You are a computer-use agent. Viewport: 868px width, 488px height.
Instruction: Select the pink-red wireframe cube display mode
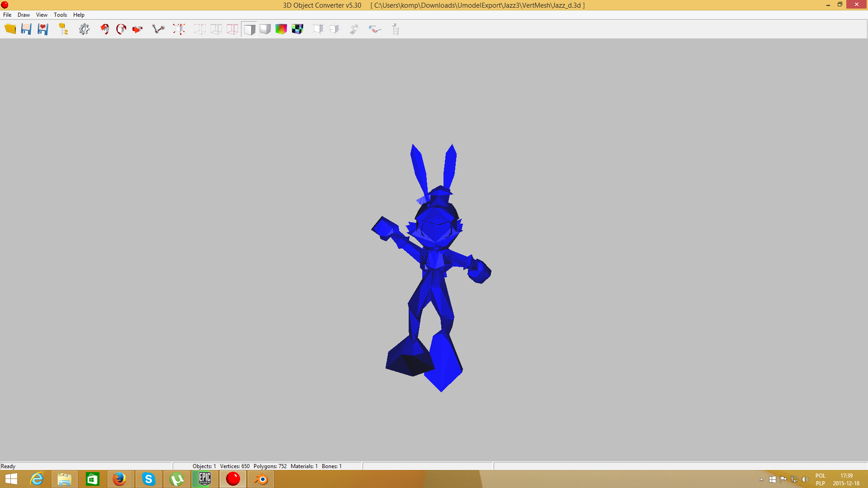coord(232,29)
